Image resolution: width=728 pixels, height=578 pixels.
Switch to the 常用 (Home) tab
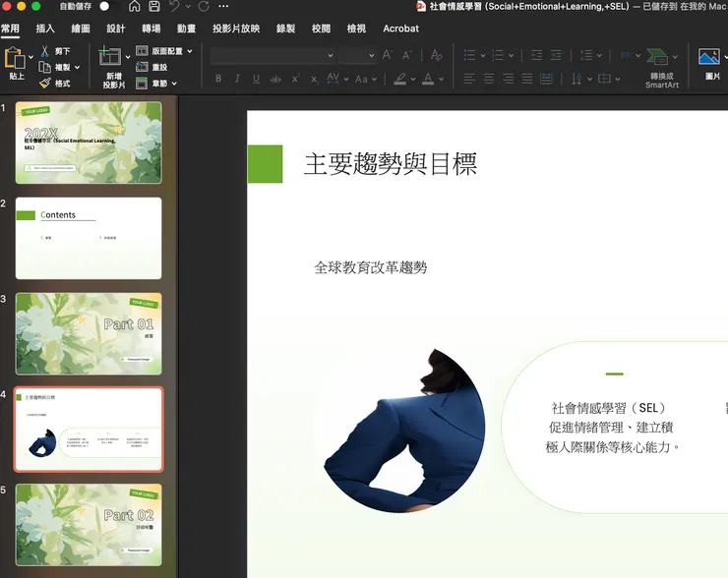pyautogui.click(x=10, y=29)
